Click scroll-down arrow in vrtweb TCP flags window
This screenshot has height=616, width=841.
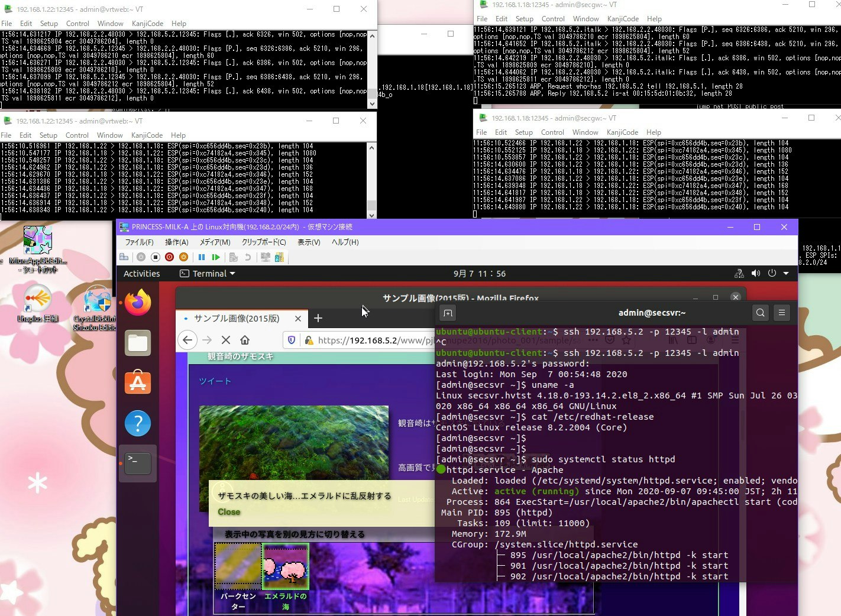[x=371, y=104]
